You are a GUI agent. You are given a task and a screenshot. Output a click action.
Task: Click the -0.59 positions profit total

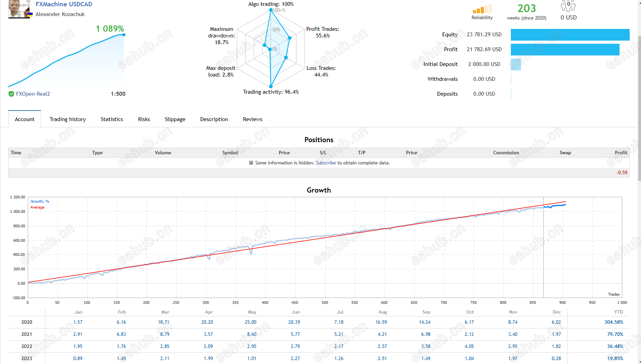click(x=622, y=173)
